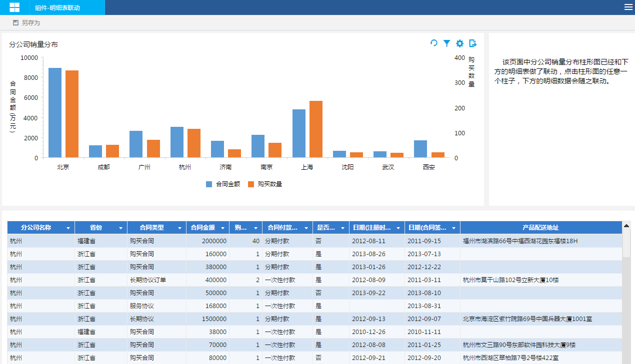Click the blue 广州 bar in chart
The height and width of the screenshot is (364, 635).
(x=136, y=144)
